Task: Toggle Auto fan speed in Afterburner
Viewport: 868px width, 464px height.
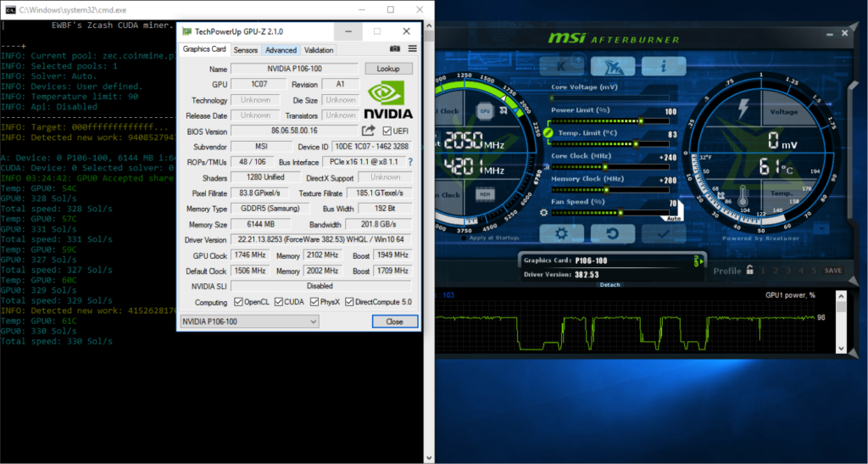Action: (674, 219)
